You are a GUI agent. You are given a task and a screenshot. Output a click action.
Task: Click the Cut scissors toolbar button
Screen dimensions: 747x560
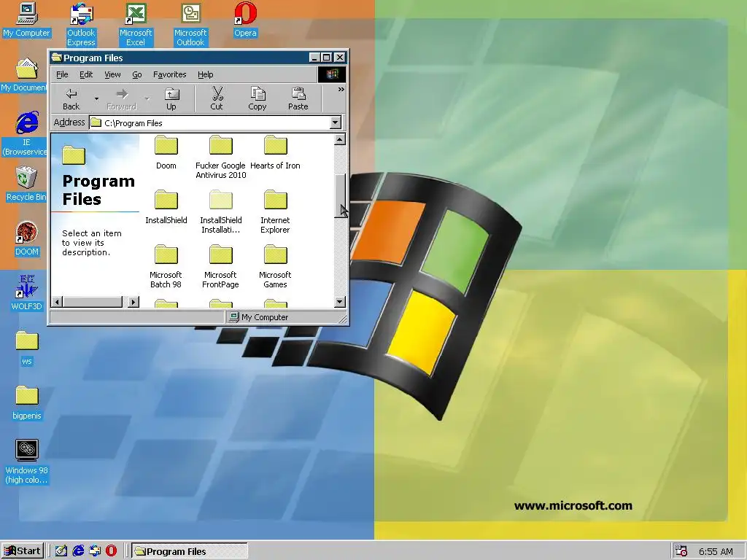coord(217,99)
